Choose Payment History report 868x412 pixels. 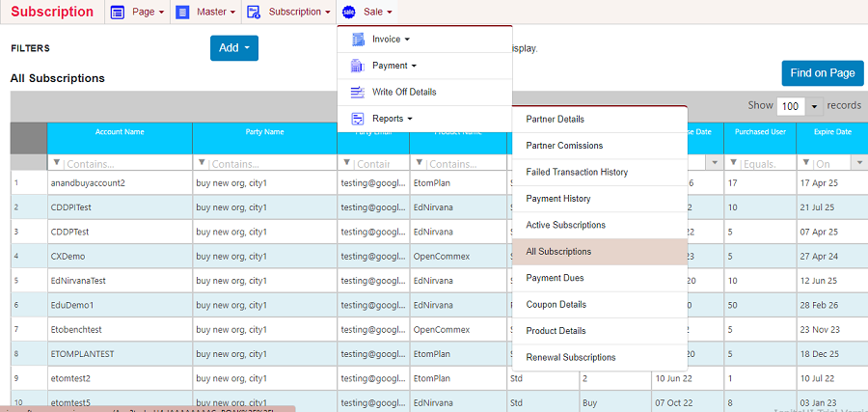pyautogui.click(x=558, y=199)
